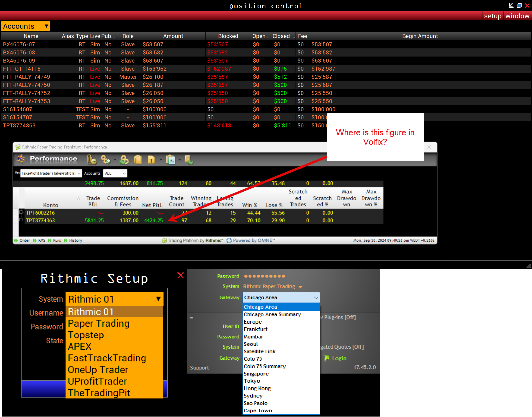Click the Blocked column header
This screenshot has height=417, width=532.
coord(228,36)
